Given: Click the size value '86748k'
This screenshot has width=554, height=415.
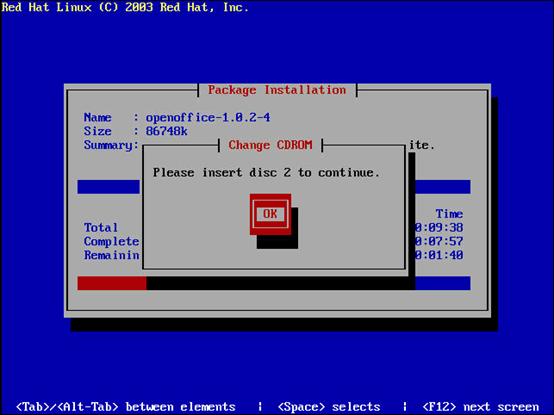Looking at the screenshot, I should [x=166, y=131].
